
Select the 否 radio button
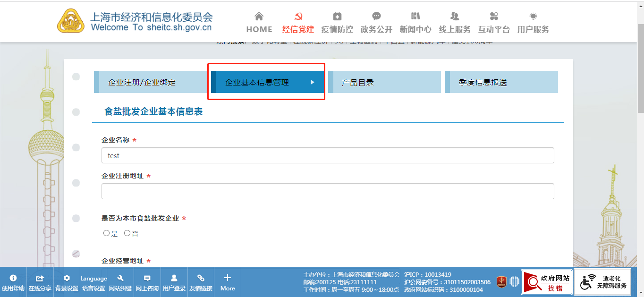(127, 233)
